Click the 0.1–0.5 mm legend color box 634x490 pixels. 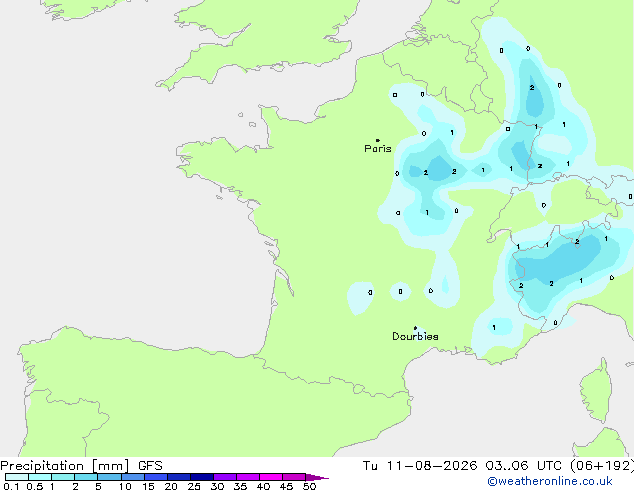click(17, 477)
